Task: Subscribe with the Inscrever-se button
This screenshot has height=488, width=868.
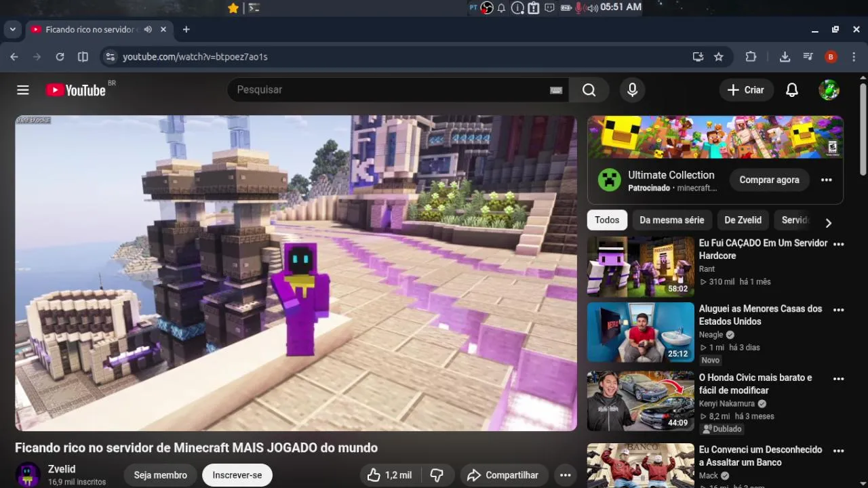Action: point(237,475)
